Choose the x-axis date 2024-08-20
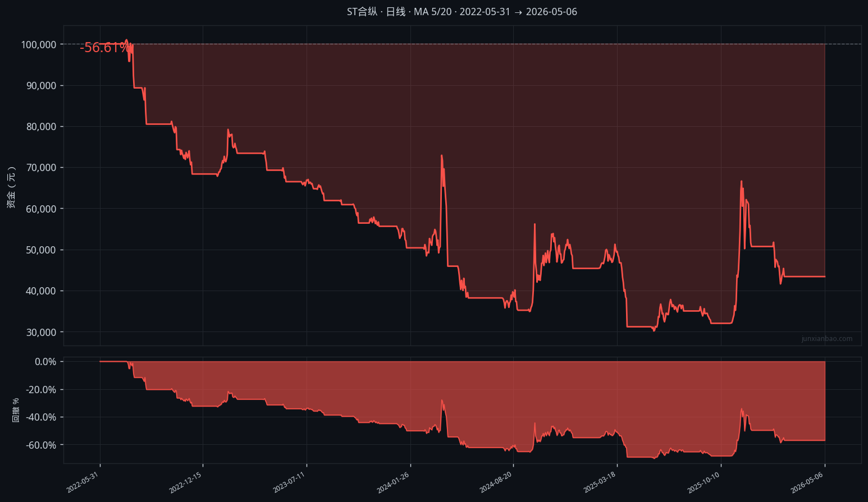 point(496,483)
